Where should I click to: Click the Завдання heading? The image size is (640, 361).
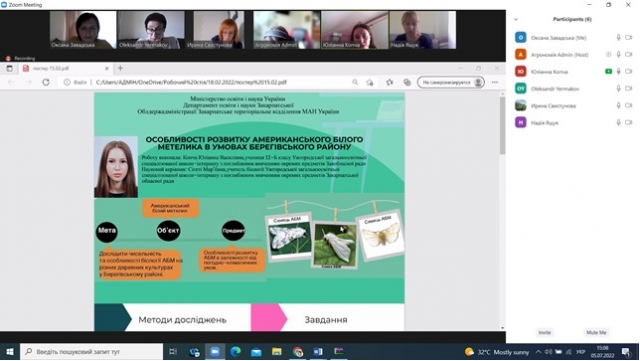(326, 320)
